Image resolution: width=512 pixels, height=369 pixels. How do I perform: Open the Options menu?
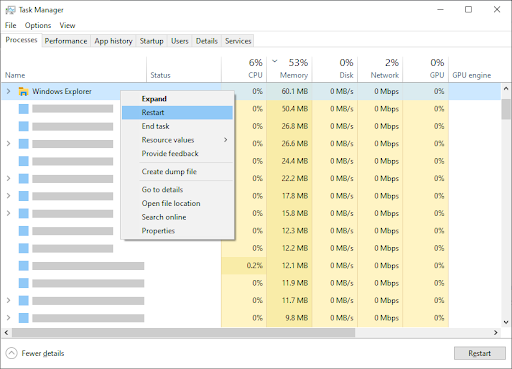point(38,25)
